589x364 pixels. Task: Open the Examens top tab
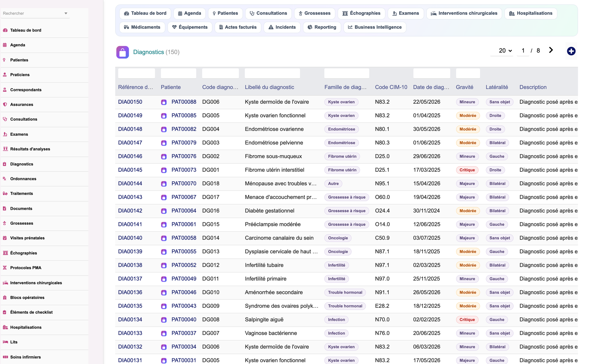point(406,13)
